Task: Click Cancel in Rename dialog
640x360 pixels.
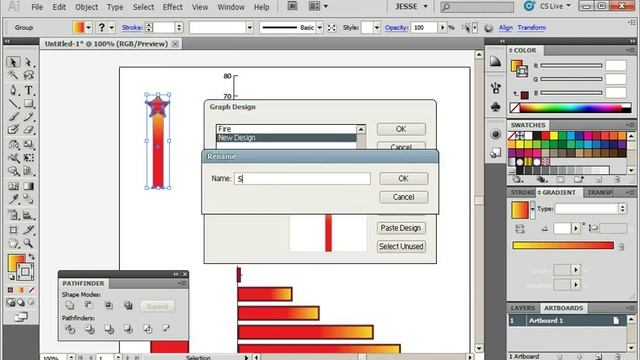Action: pyautogui.click(x=403, y=197)
